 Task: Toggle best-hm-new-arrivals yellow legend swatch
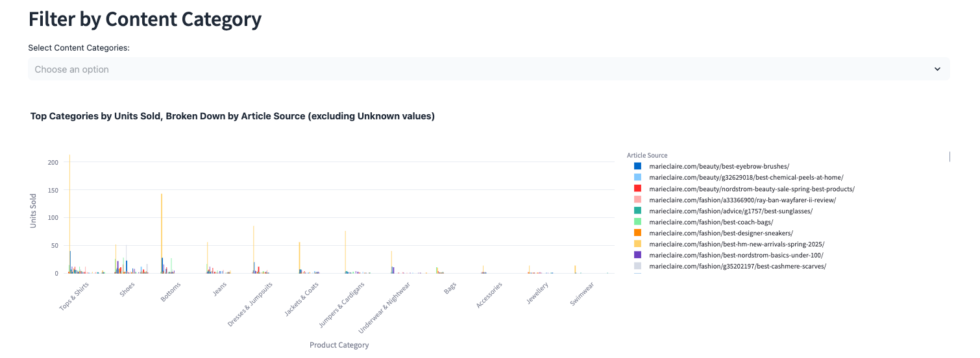pyautogui.click(x=637, y=244)
